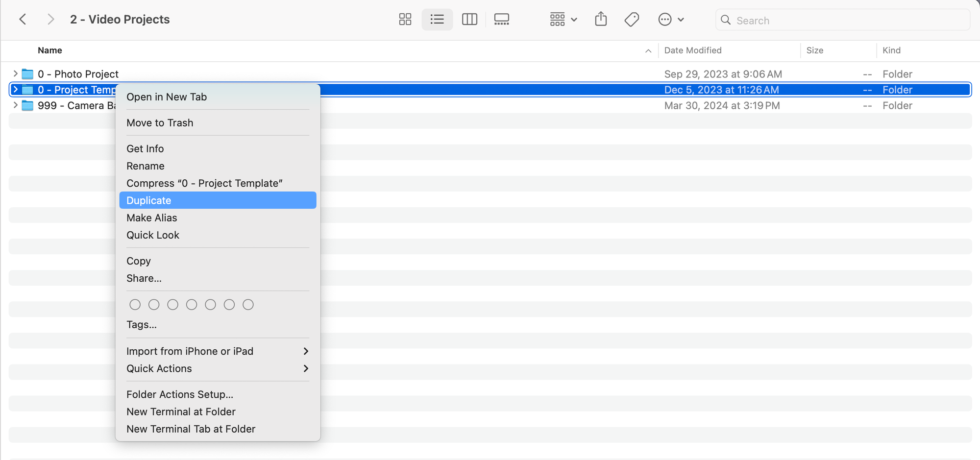Expand the 999 - Camera Backup folder

pyautogui.click(x=15, y=105)
